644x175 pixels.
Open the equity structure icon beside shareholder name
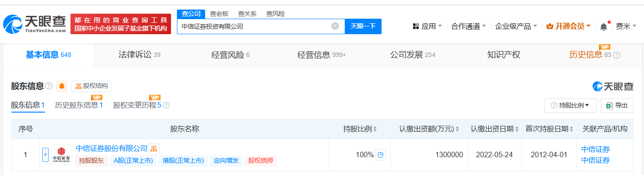pyautogui.click(x=154, y=149)
